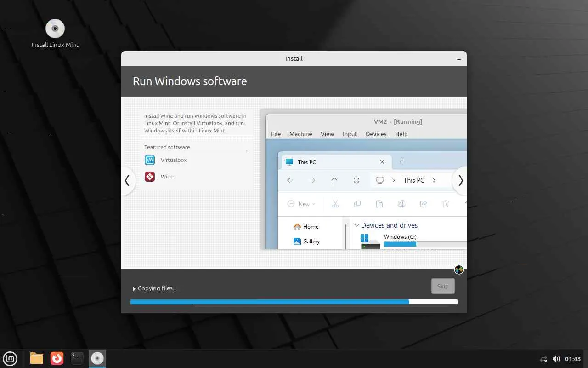Open the Terminal from the panel
588x368 pixels.
pyautogui.click(x=77, y=358)
